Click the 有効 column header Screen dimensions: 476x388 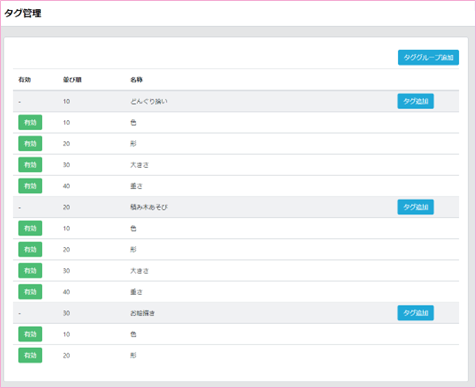click(25, 80)
